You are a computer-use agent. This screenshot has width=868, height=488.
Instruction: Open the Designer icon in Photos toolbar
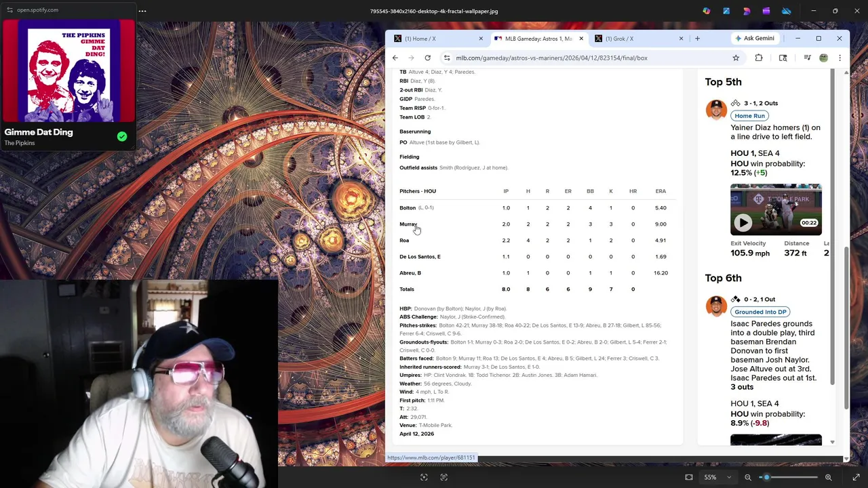(x=747, y=11)
